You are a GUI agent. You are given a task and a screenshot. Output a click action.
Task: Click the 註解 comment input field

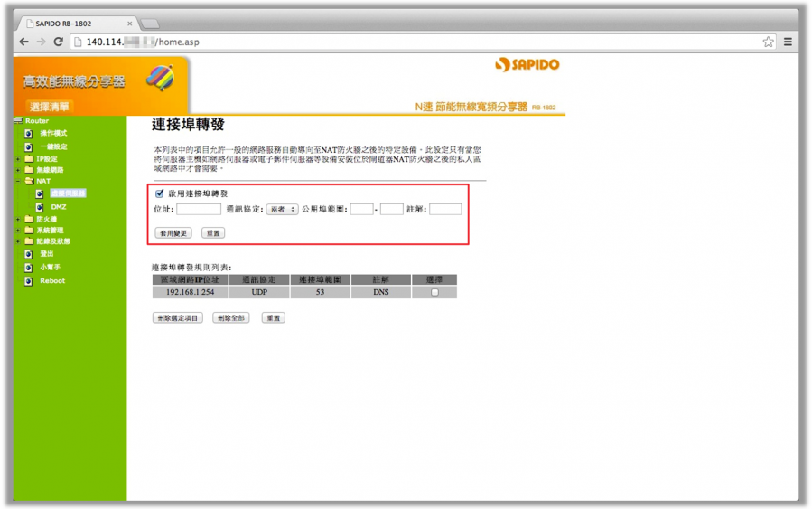(x=445, y=210)
